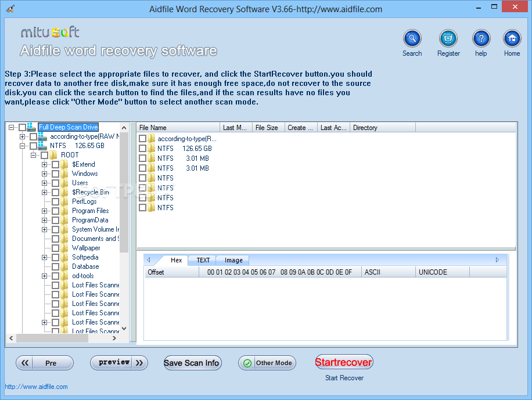Open the www.aidfile.com link
Screen dimensions: 532x400
click(37, 387)
